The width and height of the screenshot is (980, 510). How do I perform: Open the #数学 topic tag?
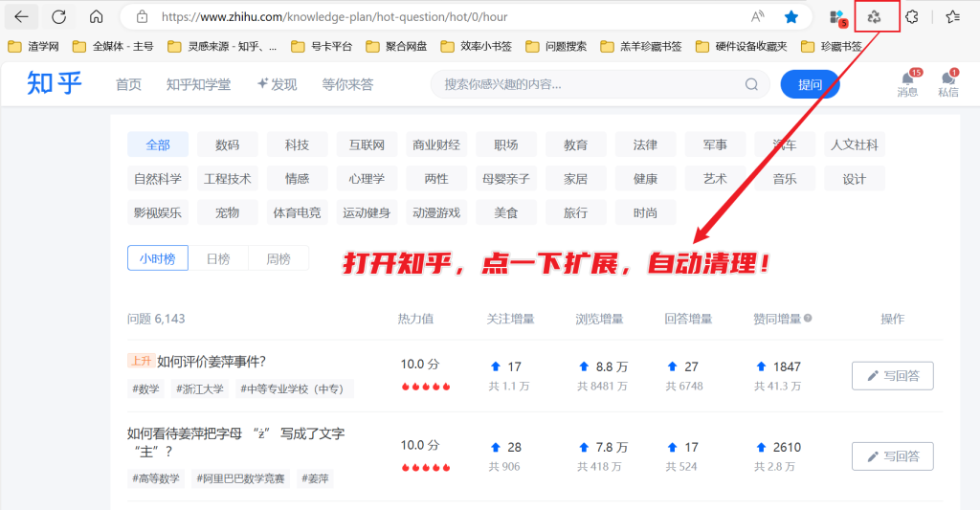click(x=145, y=388)
